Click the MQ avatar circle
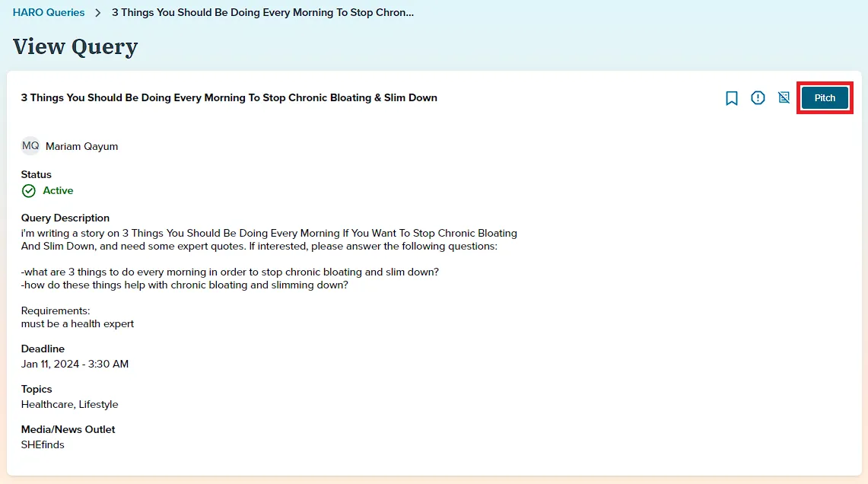Screen dimensions: 868x484 coord(30,145)
